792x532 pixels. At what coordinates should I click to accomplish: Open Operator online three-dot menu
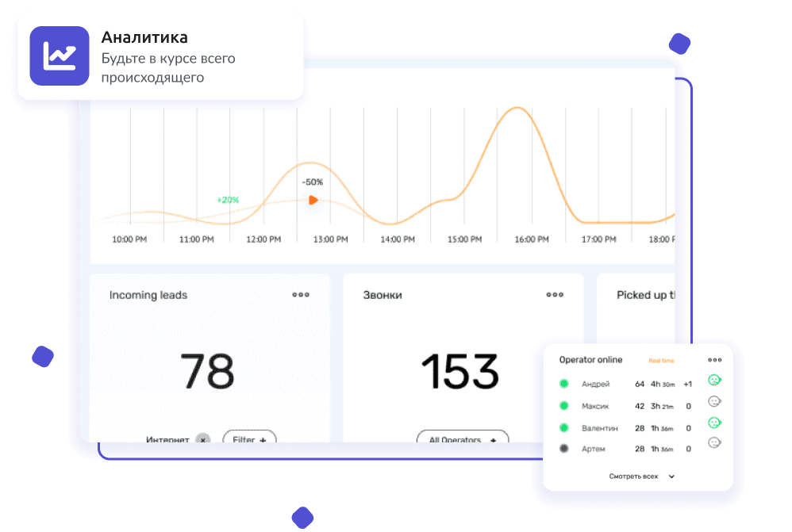[715, 360]
